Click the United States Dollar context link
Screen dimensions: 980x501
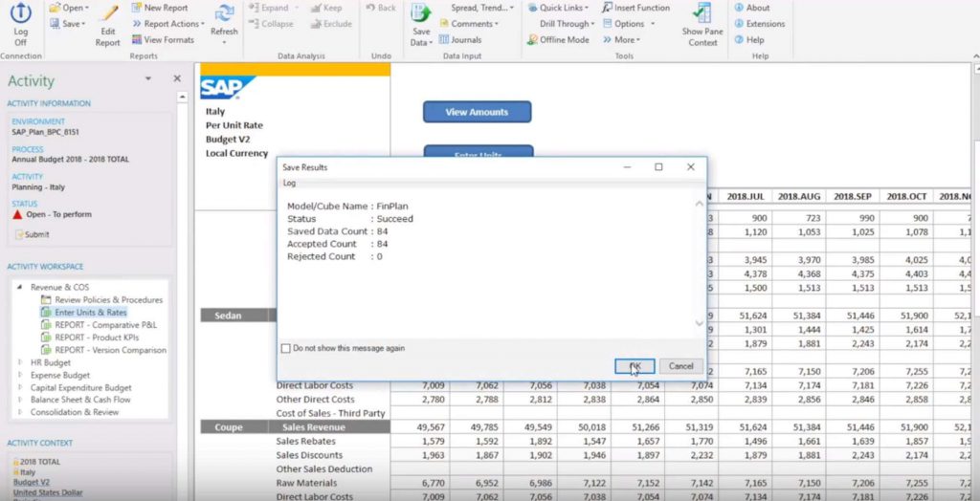pyautogui.click(x=46, y=492)
